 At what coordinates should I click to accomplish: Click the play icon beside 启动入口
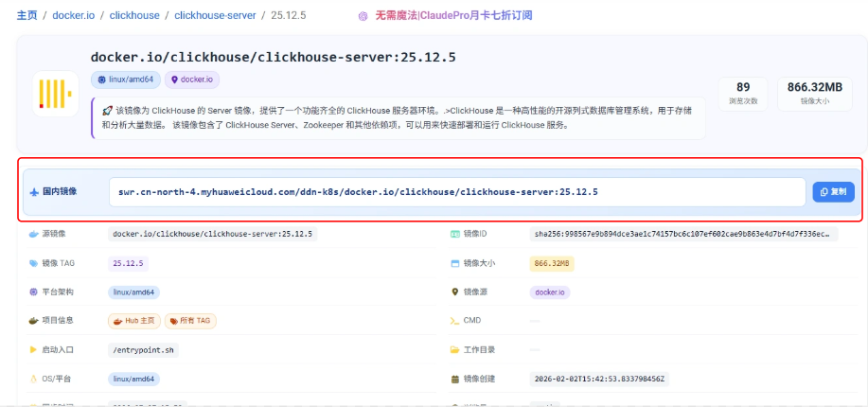pos(33,350)
